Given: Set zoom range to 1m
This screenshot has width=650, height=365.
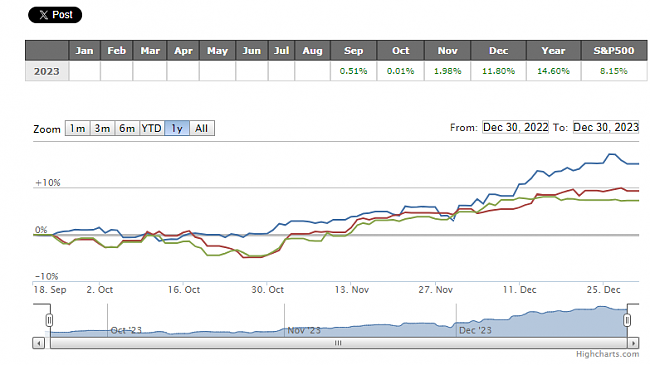Looking at the screenshot, I should pyautogui.click(x=78, y=128).
